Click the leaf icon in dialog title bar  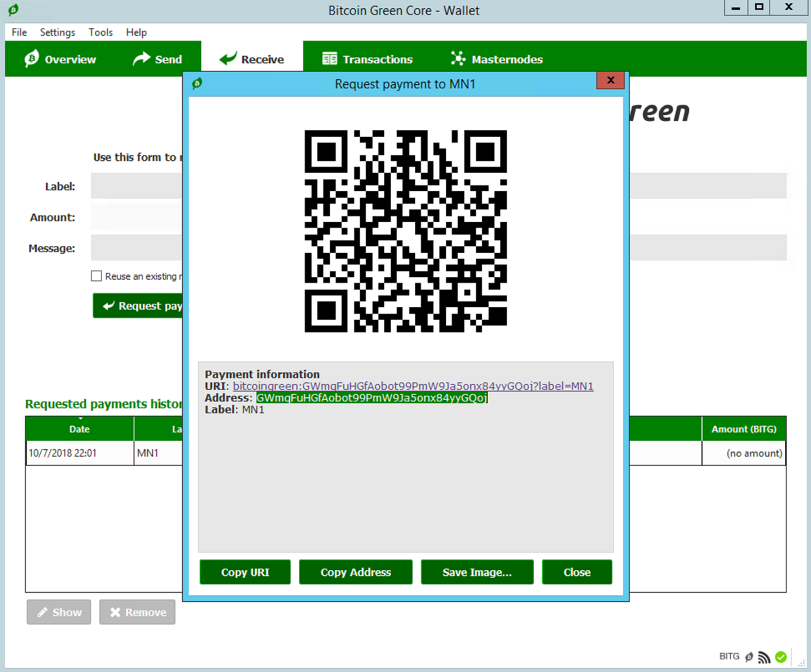coord(197,83)
